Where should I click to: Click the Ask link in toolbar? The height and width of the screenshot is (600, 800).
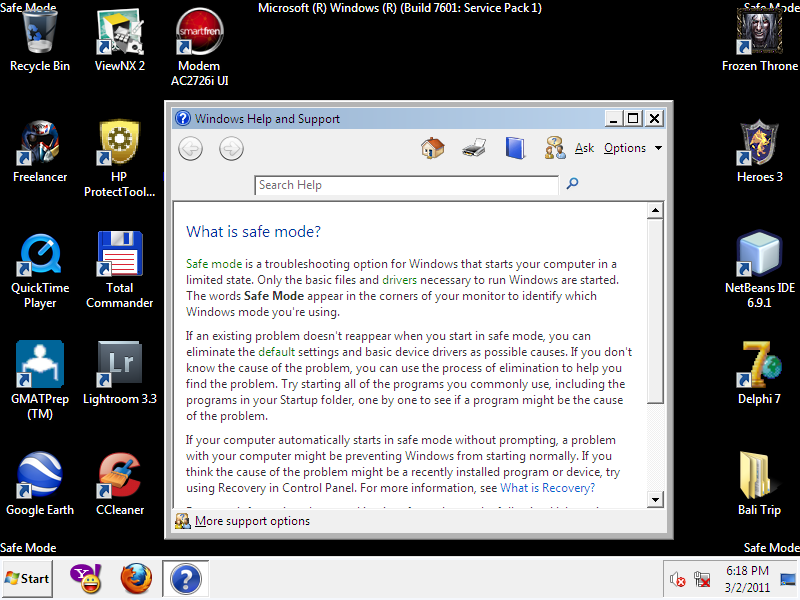(x=584, y=148)
